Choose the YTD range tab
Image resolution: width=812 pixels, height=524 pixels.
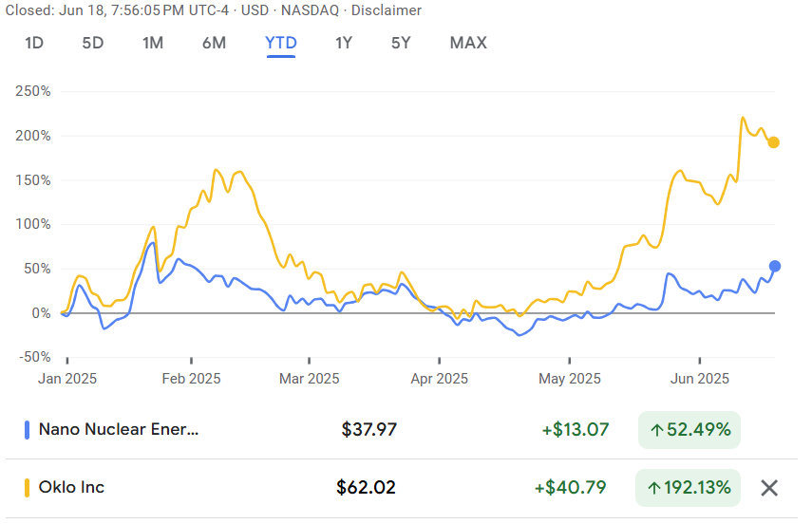[x=281, y=43]
